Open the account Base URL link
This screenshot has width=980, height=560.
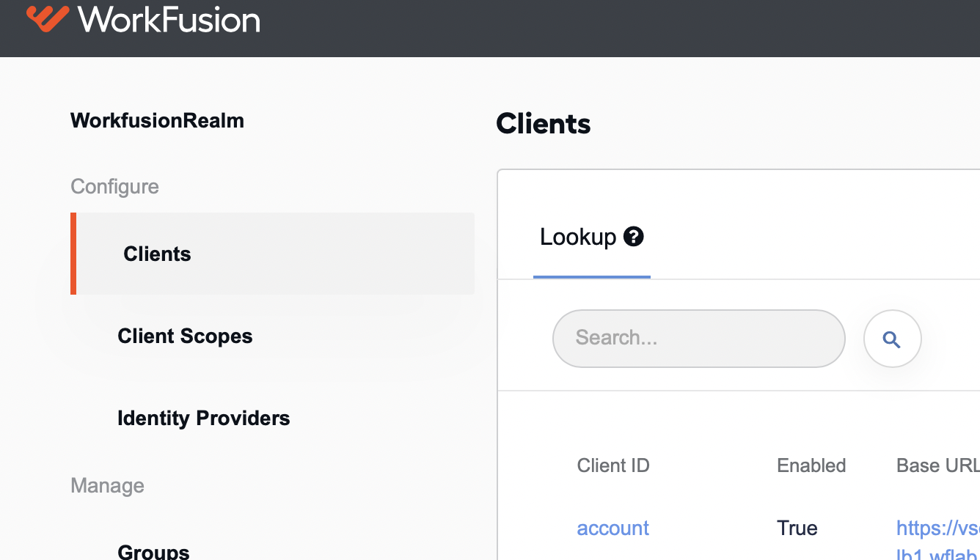(x=937, y=539)
